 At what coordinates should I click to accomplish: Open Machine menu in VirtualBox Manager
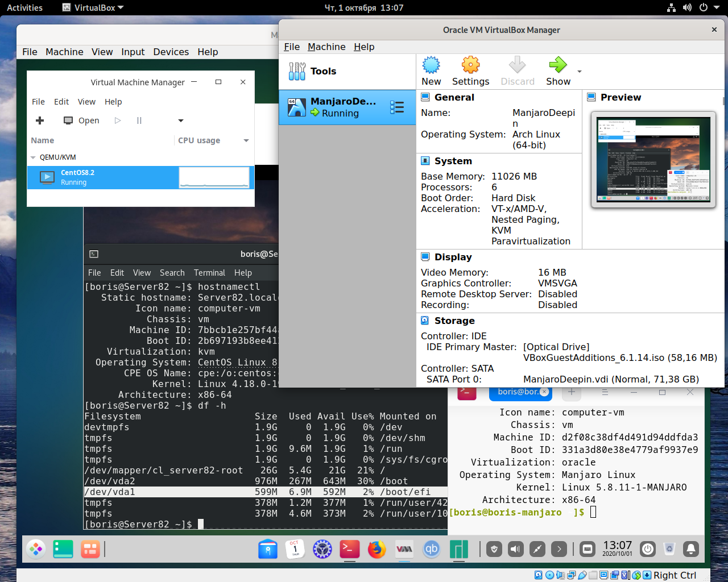pyautogui.click(x=326, y=47)
